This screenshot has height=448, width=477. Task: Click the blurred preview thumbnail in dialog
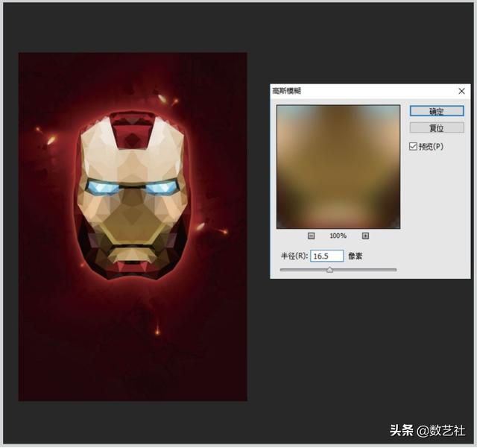coord(338,167)
